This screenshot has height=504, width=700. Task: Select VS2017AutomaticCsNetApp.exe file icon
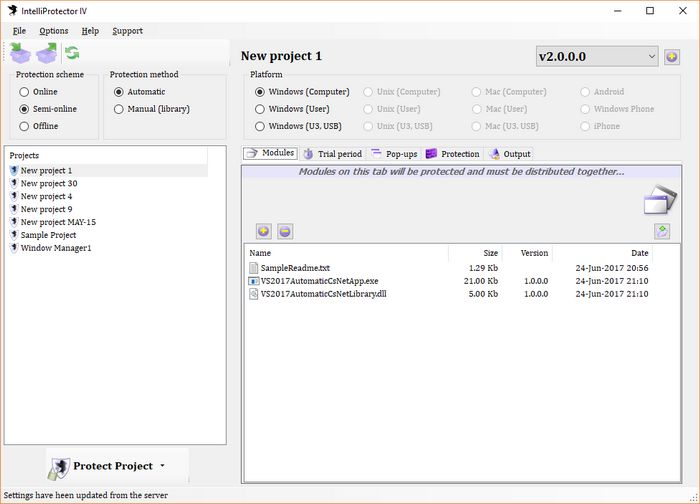click(254, 281)
